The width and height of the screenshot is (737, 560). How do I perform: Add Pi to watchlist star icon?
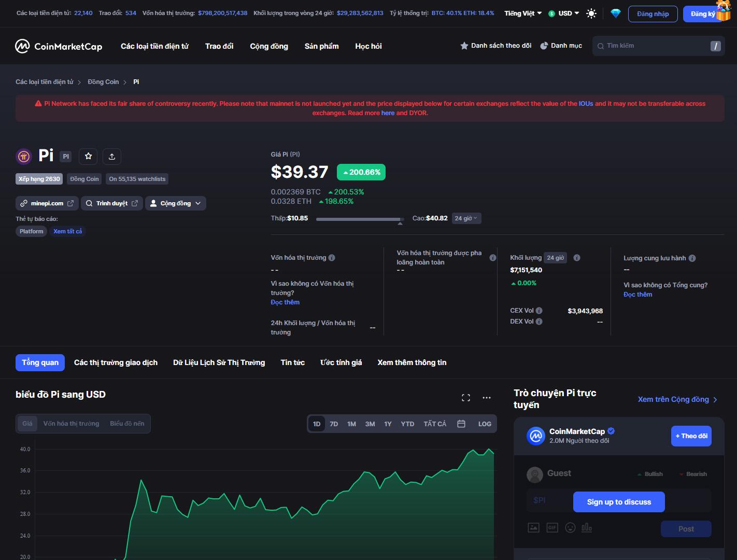[89, 156]
